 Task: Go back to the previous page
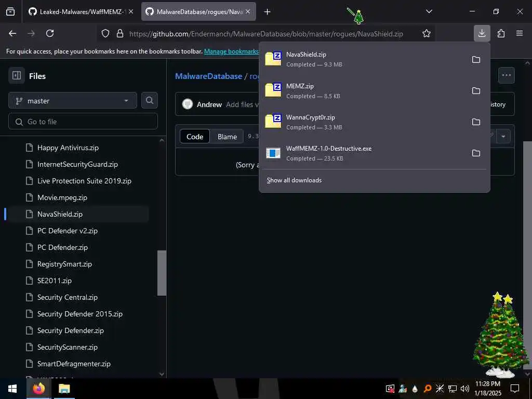(x=12, y=33)
